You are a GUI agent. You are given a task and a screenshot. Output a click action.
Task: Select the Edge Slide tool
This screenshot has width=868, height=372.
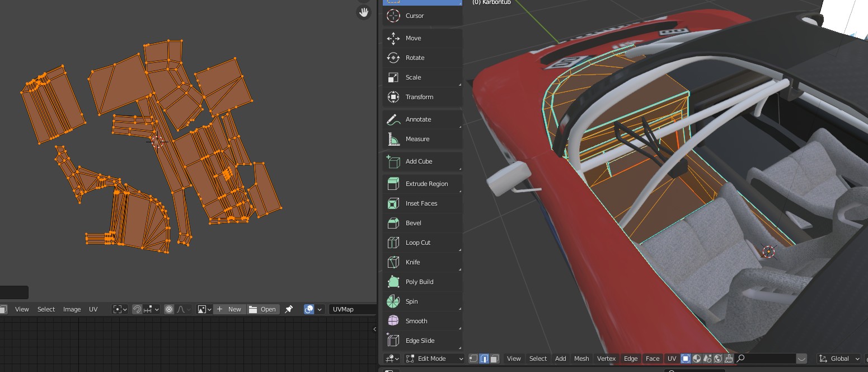423,341
